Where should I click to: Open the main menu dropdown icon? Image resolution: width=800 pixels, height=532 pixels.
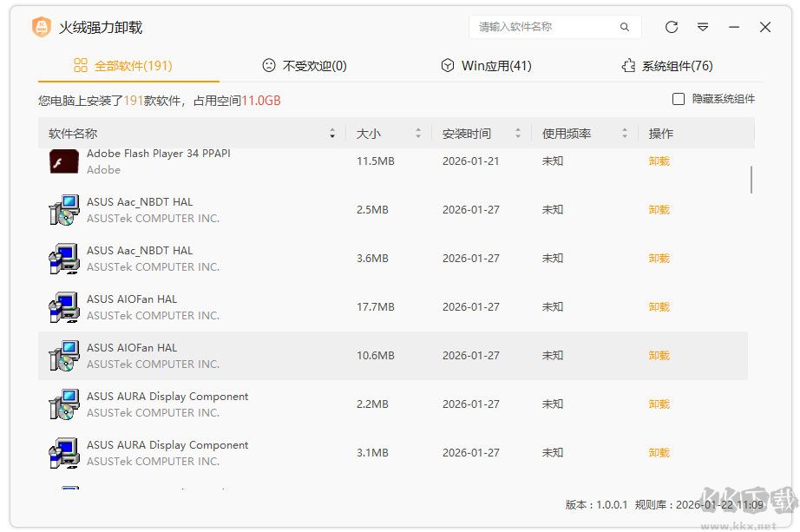coord(703,27)
